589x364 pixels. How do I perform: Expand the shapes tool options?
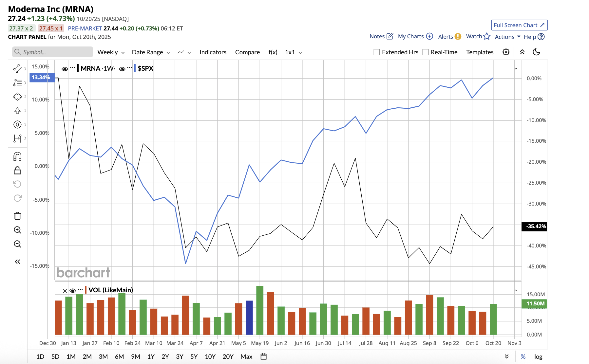click(25, 97)
